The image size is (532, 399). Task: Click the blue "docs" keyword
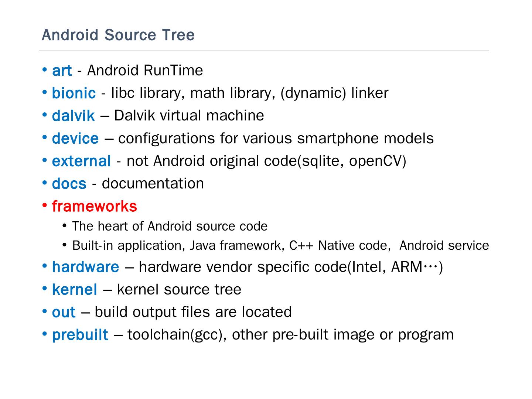coord(69,184)
